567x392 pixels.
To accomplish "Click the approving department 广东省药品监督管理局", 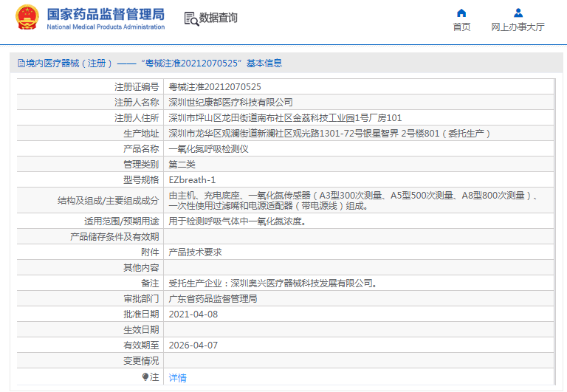I will (213, 299).
